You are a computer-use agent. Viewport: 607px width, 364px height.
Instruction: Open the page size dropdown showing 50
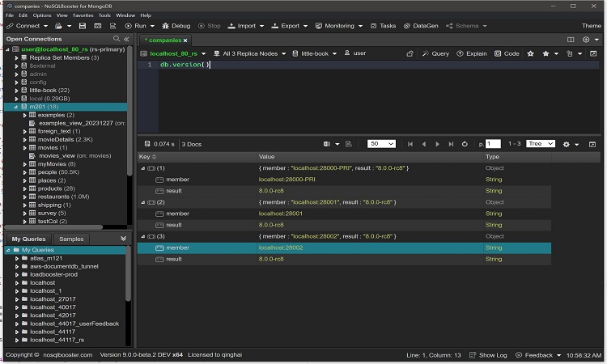click(380, 144)
